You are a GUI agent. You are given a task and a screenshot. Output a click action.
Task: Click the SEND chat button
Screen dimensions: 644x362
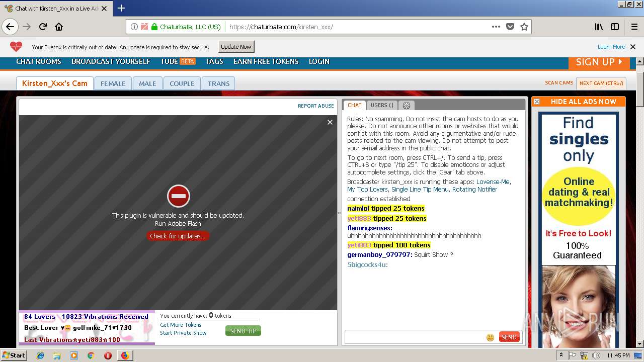click(509, 337)
